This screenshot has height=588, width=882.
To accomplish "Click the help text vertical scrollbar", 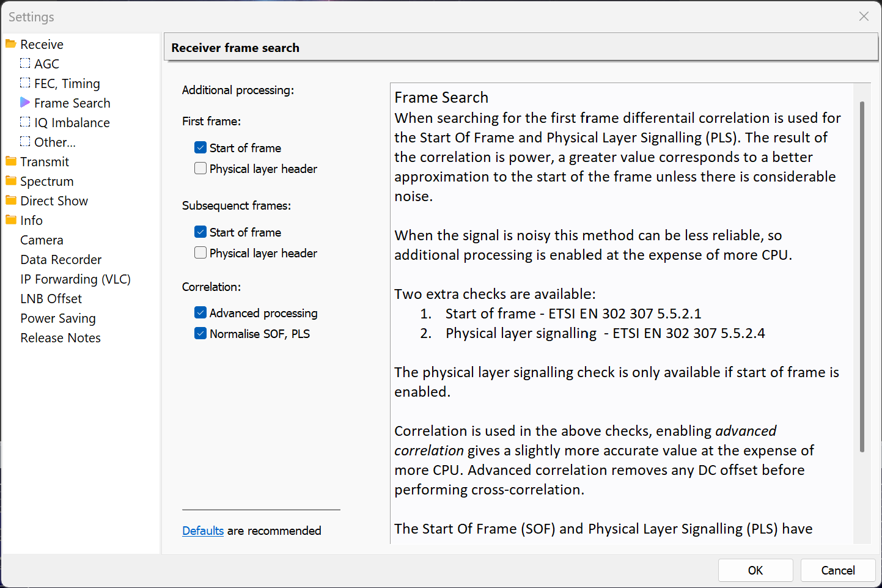I will coord(862,276).
